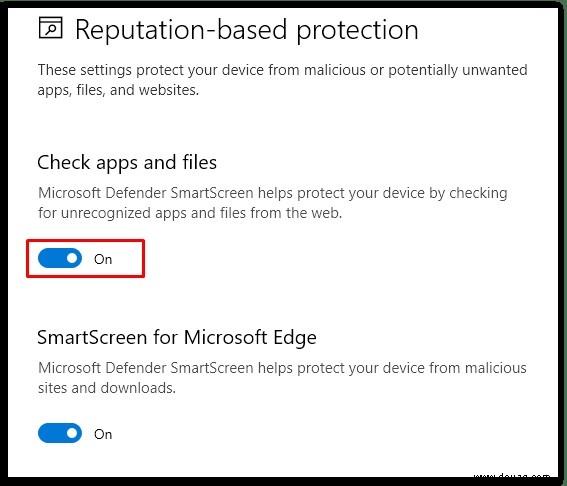
Task: Click the Reputation-based protection page title
Action: pyautogui.click(x=247, y=30)
